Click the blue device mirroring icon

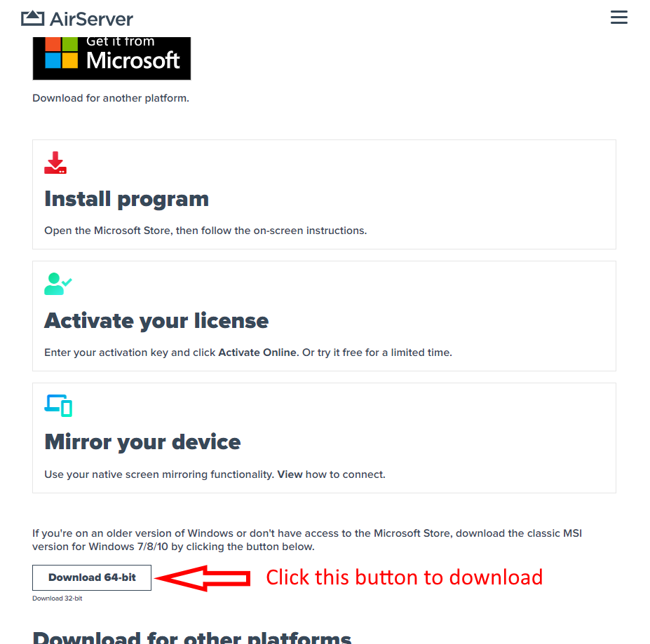pyautogui.click(x=58, y=405)
